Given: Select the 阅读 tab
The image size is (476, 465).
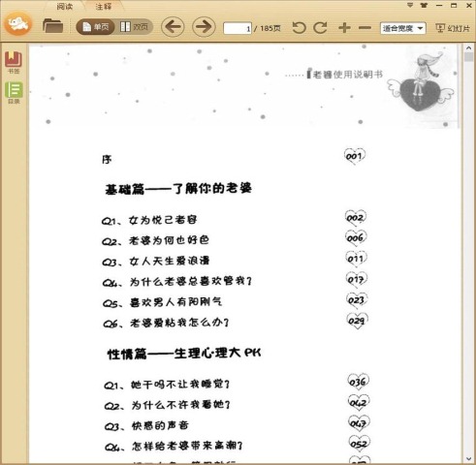Looking at the screenshot, I should point(65,6).
